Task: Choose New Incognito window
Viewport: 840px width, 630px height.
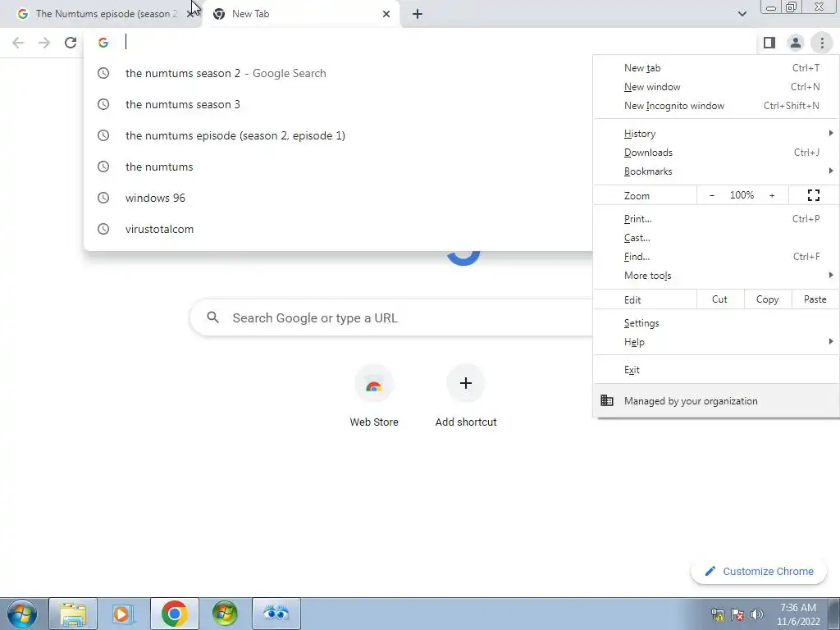Action: [715, 106]
